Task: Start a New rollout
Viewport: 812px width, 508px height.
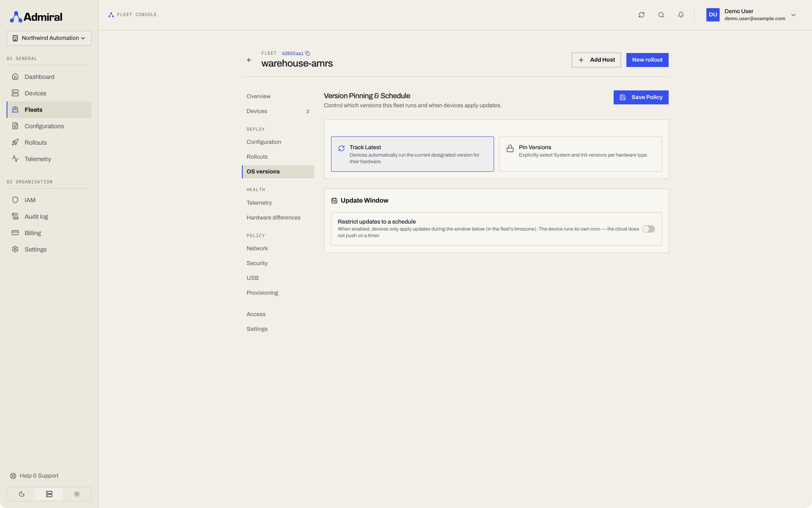Action: 647,60
